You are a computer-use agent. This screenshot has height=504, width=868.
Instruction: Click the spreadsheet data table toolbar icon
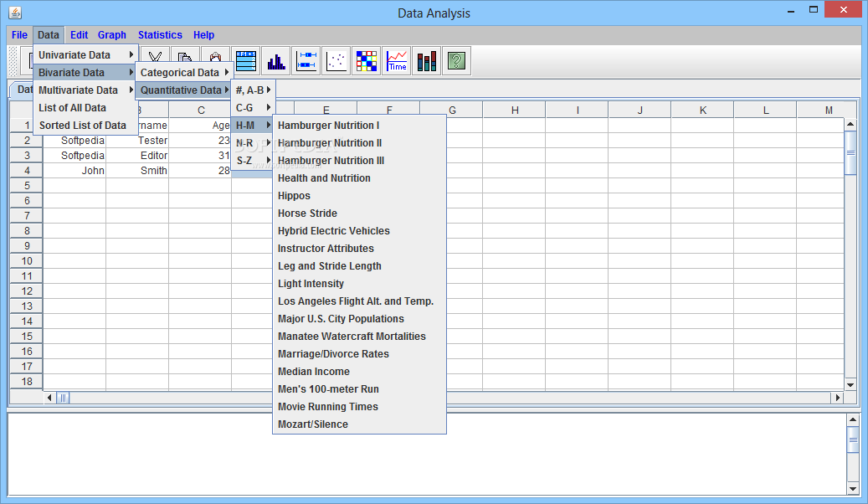[246, 60]
